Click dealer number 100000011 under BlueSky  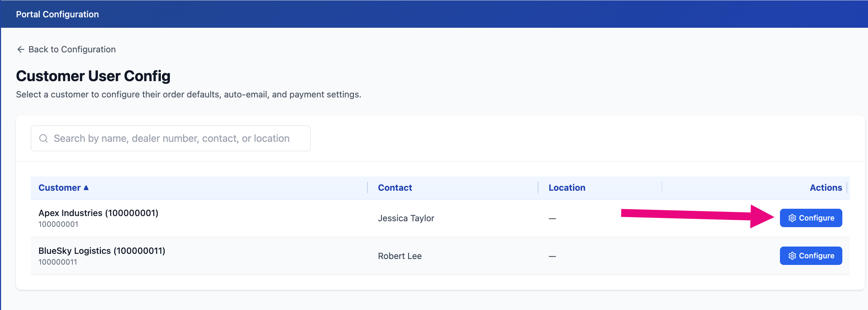(58, 262)
